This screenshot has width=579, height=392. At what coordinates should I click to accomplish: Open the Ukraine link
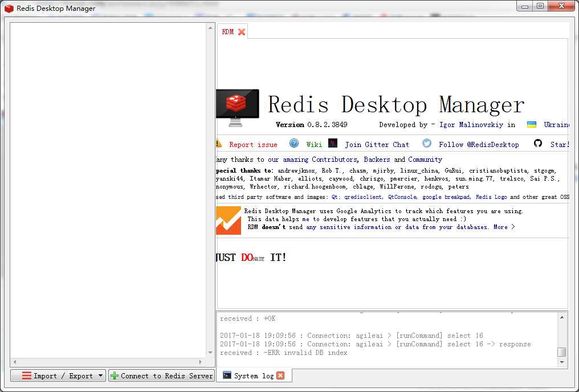point(556,125)
